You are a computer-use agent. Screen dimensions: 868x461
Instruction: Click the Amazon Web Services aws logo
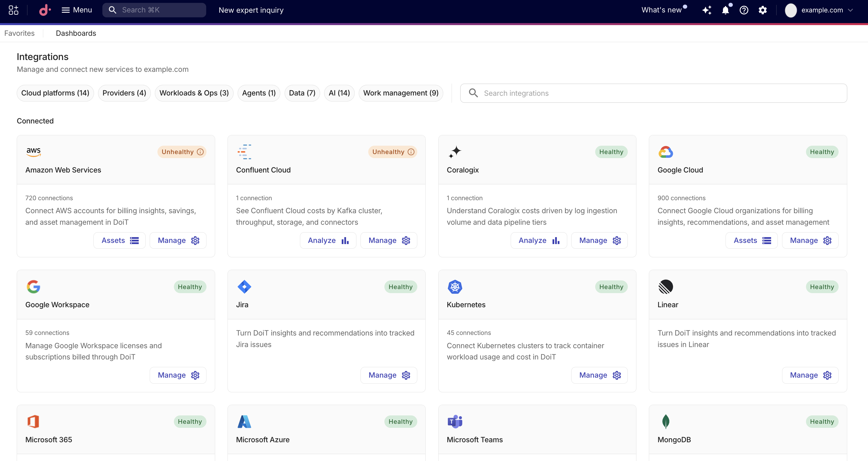(x=34, y=152)
